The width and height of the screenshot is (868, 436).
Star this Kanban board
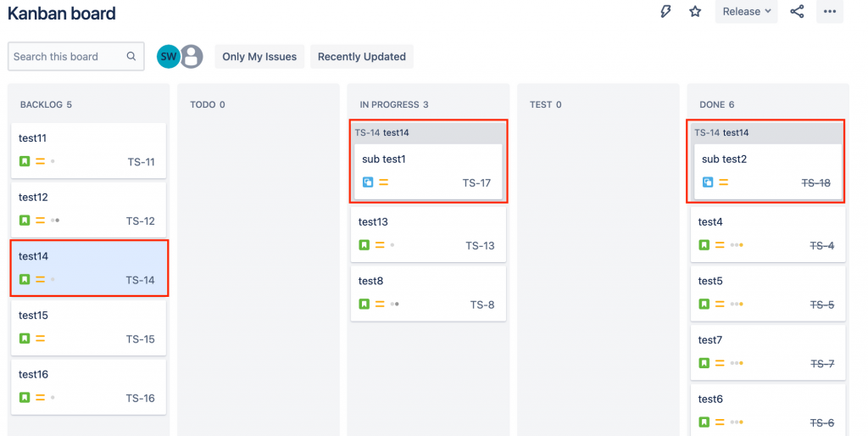click(x=695, y=12)
